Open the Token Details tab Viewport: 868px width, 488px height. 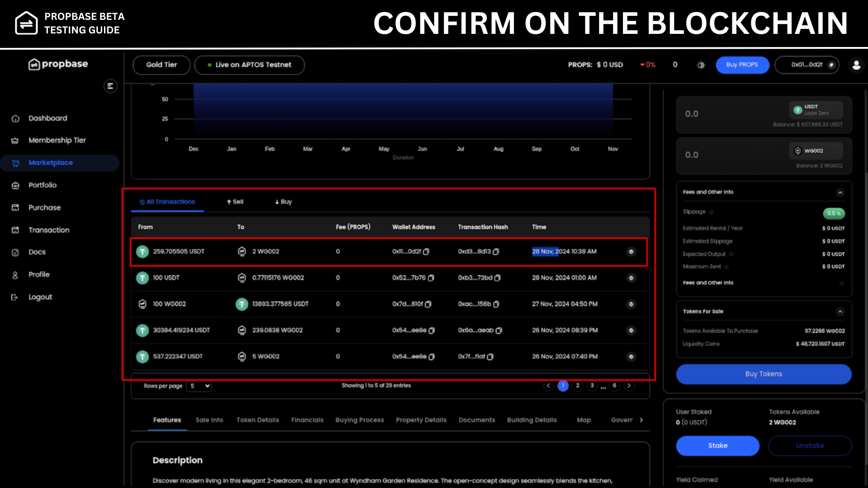point(258,420)
